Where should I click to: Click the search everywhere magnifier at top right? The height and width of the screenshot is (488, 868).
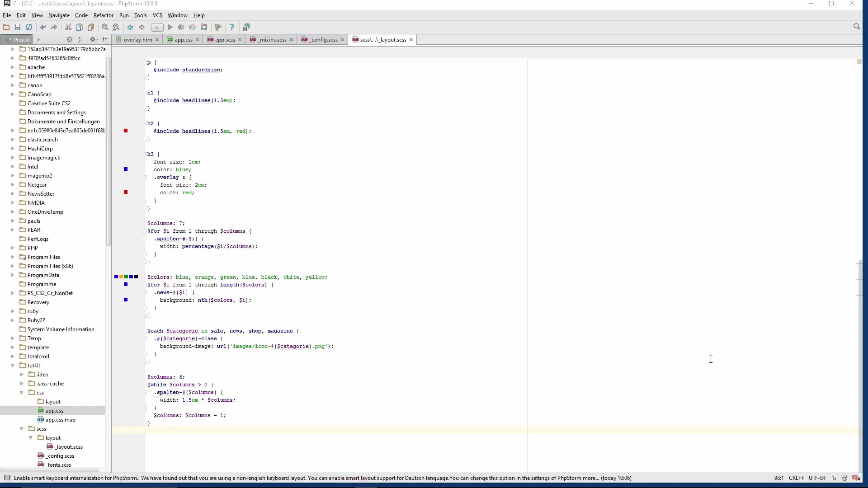tap(856, 27)
